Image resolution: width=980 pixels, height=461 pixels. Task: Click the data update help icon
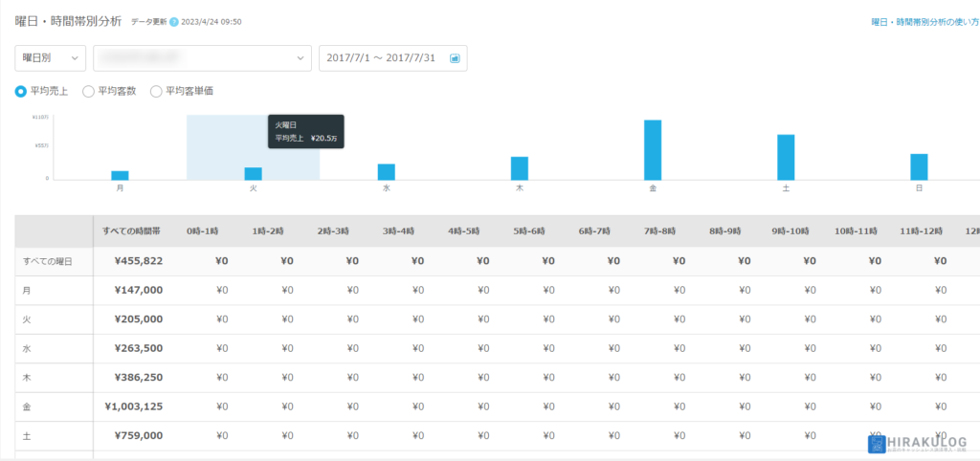[174, 22]
